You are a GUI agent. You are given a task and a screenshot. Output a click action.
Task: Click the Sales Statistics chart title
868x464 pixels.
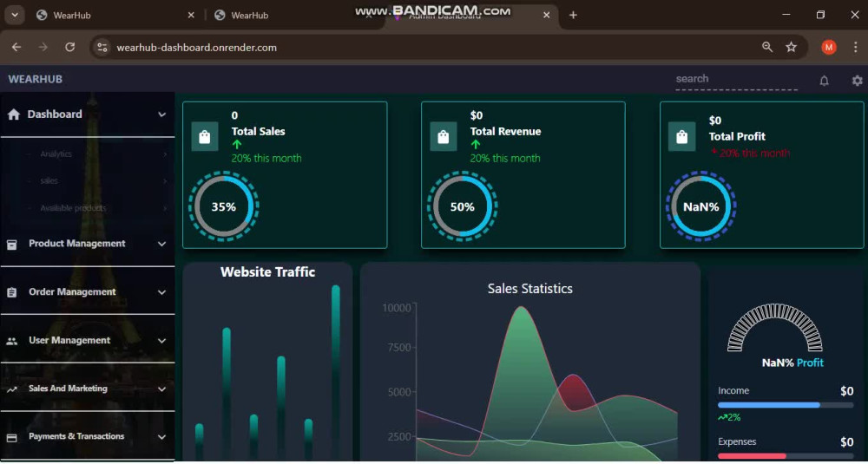click(x=529, y=289)
